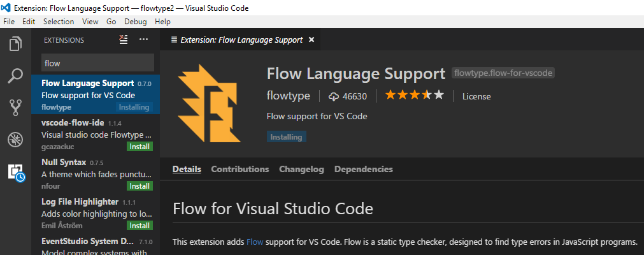Follow the Flow link in the description
This screenshot has height=255, width=644.
click(255, 242)
